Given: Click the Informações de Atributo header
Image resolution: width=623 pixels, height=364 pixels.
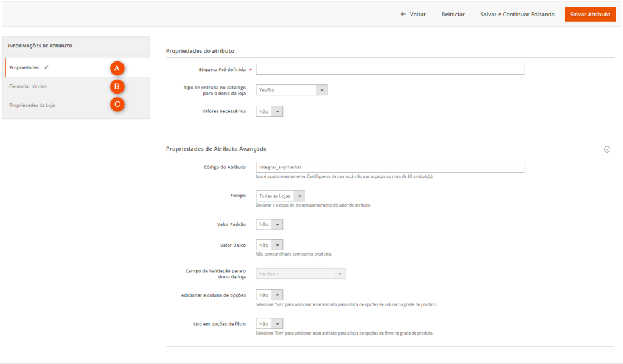Looking at the screenshot, I should pos(40,46).
